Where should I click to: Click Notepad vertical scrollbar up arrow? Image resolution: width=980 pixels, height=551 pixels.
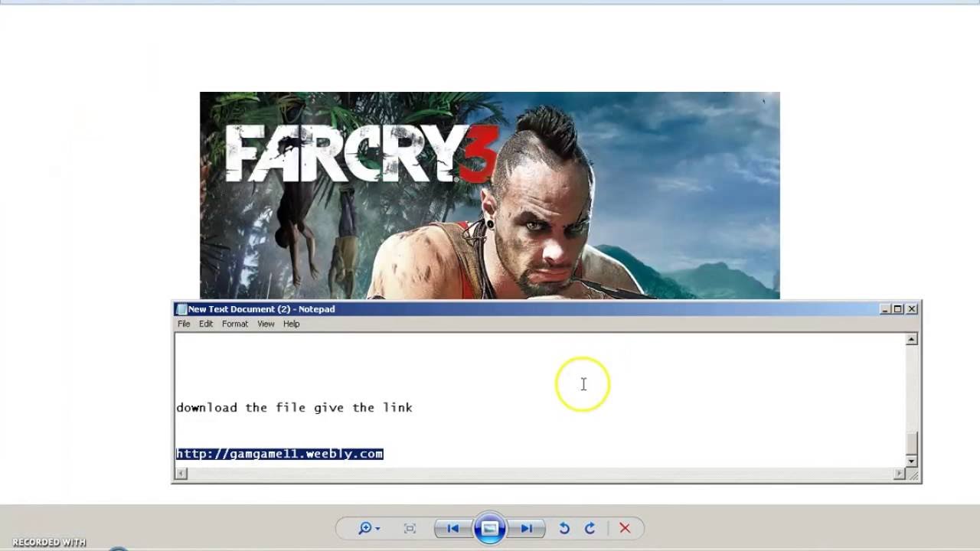911,340
